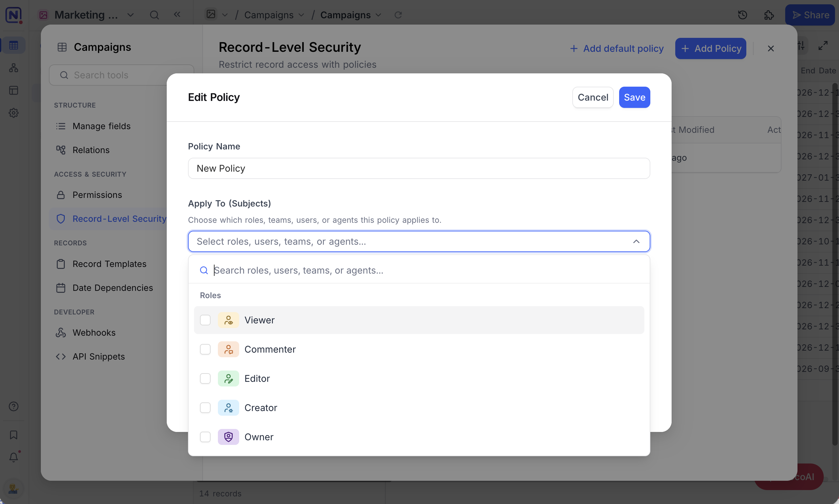The height and width of the screenshot is (504, 839).
Task: Check the Viewer role checkbox
Action: tap(205, 320)
